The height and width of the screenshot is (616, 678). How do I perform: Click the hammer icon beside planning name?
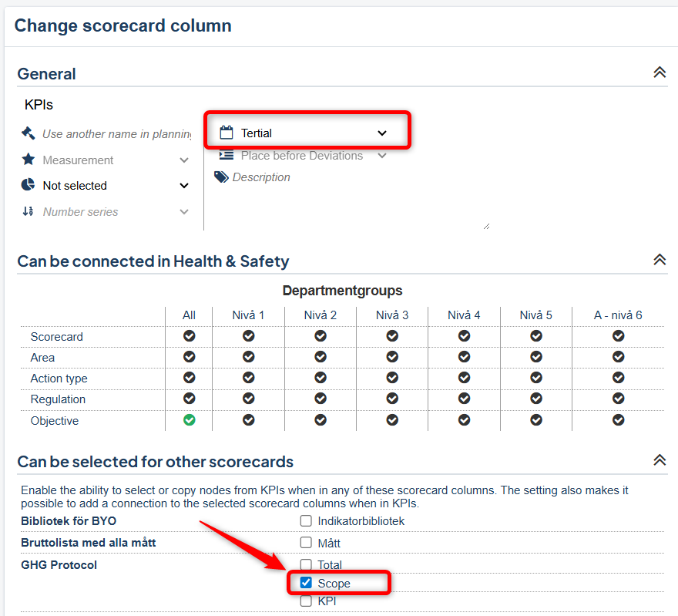29,133
